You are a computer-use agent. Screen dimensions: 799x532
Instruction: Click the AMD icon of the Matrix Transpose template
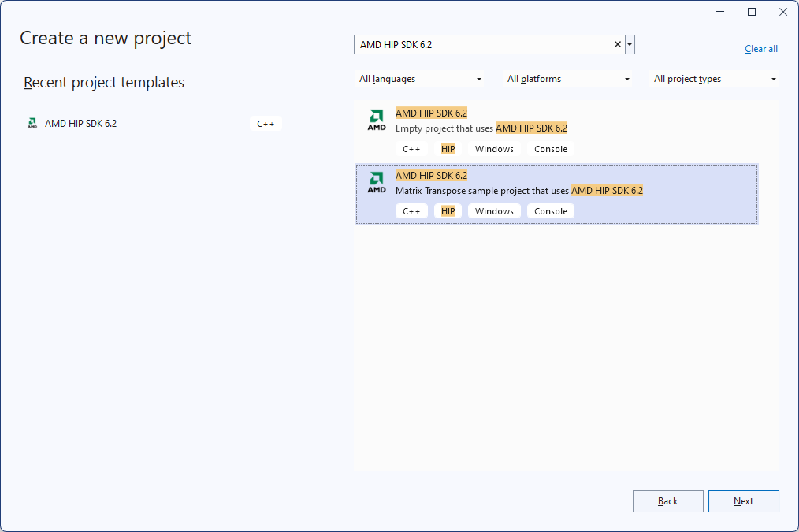point(377,182)
